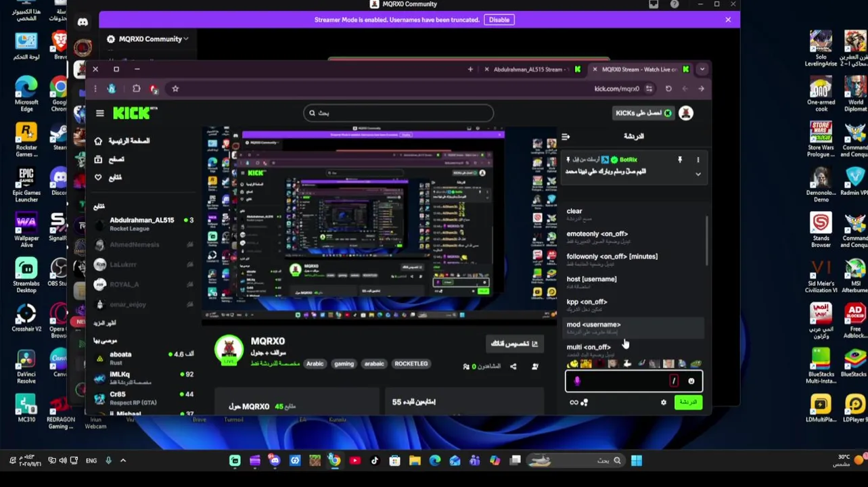868x487 pixels.
Task: Select the clear chat command
Action: coord(633,214)
